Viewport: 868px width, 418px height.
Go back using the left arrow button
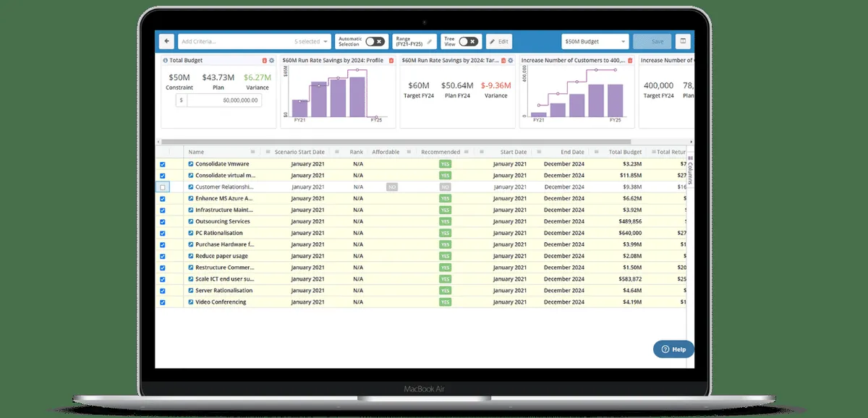click(x=167, y=41)
